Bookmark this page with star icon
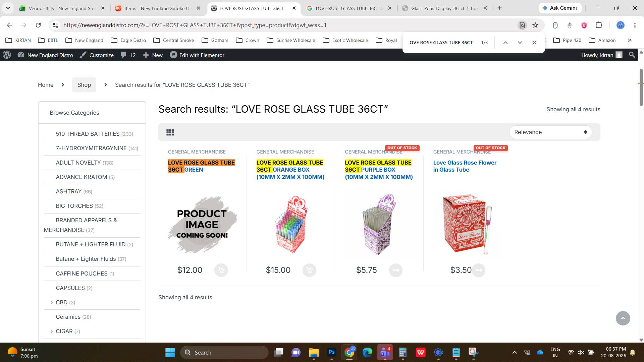The width and height of the screenshot is (644, 362). coord(535,25)
